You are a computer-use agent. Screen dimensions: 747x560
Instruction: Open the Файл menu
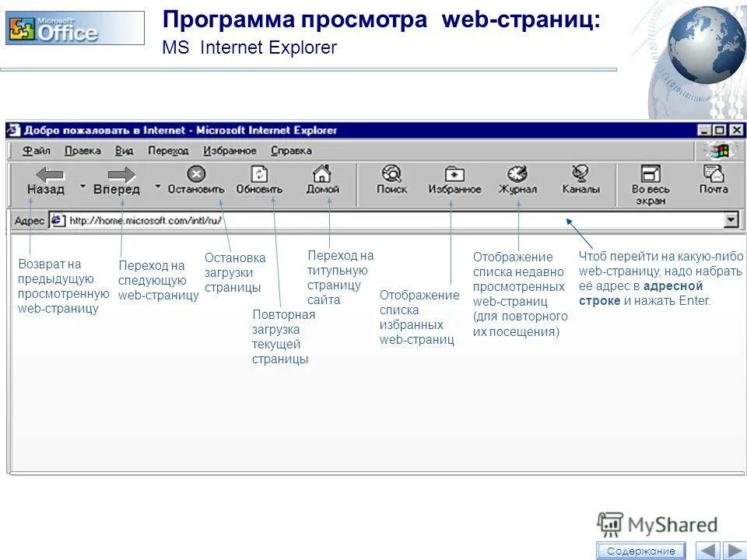point(35,152)
